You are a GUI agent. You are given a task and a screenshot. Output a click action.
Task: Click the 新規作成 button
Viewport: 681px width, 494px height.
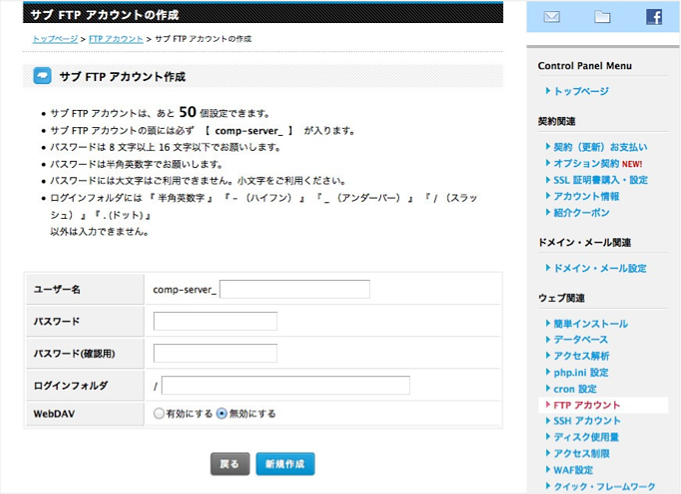point(285,464)
